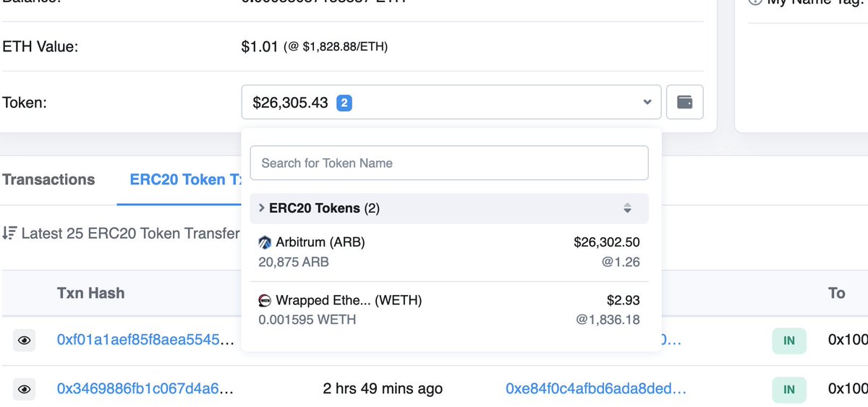Viewport: 868px width, 407px height.
Task: Open transaction hash 0x3469886fb1c067d4a6 link
Action: coord(148,389)
